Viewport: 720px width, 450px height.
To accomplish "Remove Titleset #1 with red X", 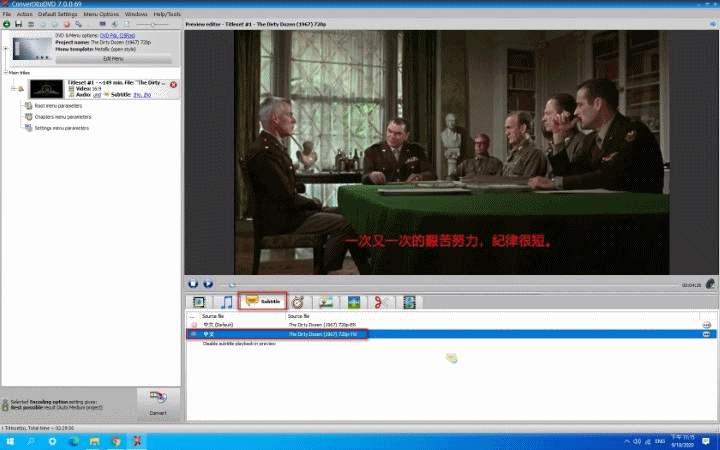I will pos(173,84).
